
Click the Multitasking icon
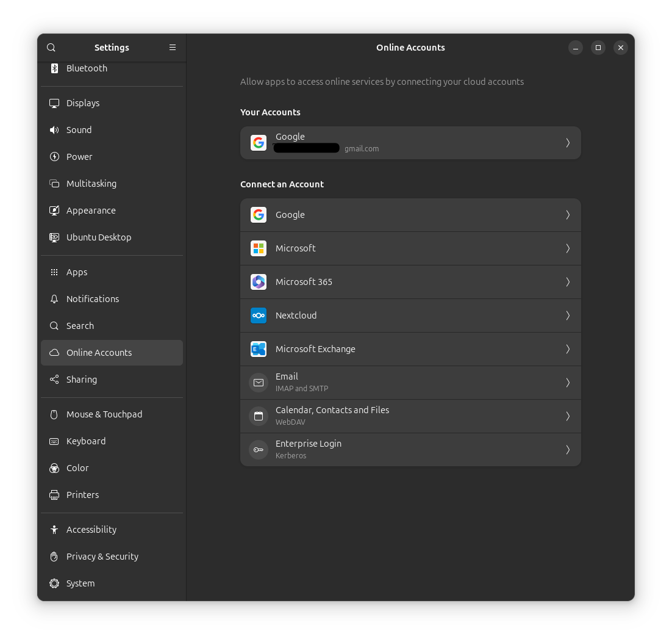54,184
